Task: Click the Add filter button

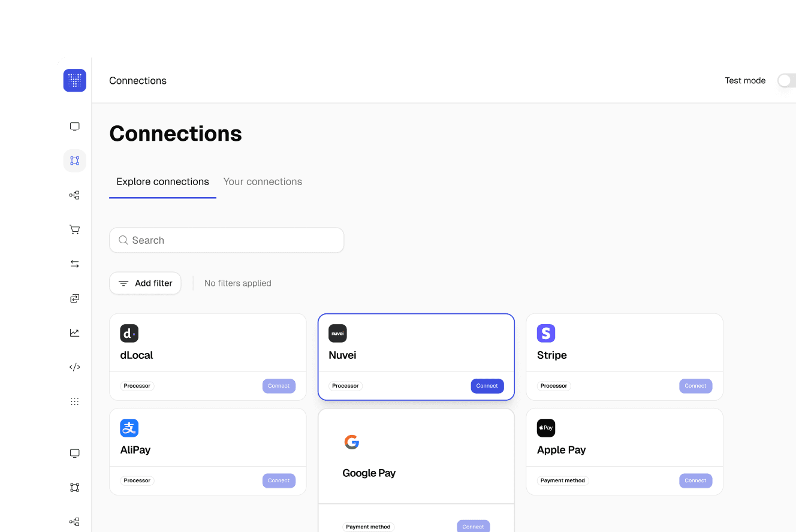Action: click(x=145, y=283)
